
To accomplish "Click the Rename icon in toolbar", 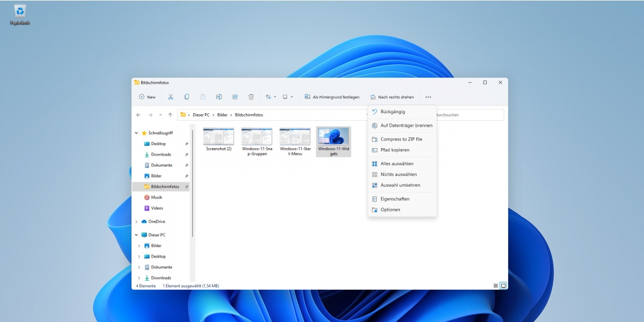I will pyautogui.click(x=219, y=97).
